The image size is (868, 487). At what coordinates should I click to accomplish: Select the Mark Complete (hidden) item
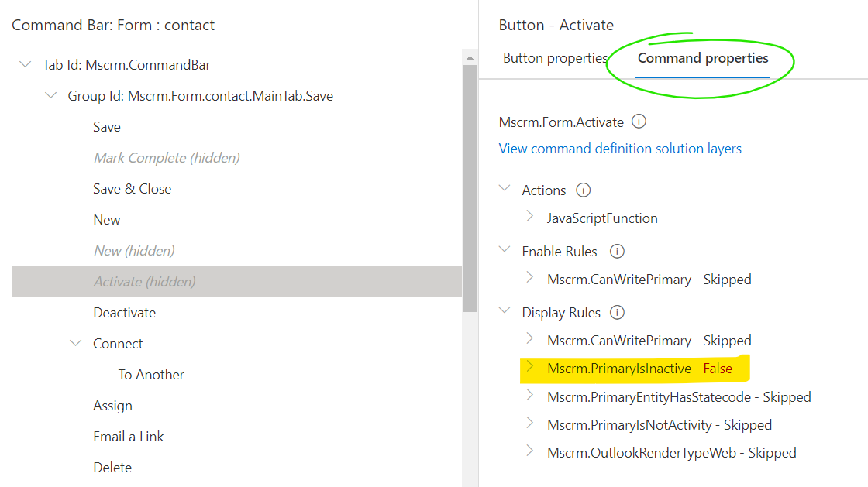click(167, 158)
